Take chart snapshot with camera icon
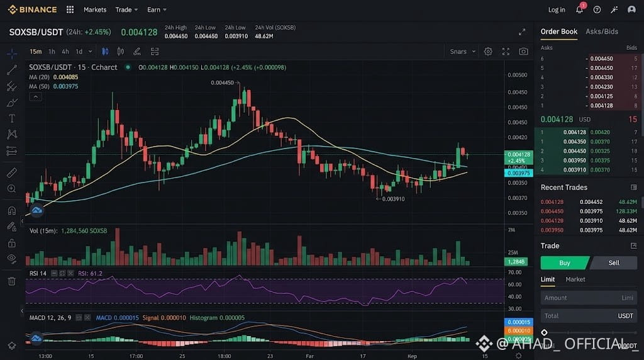This screenshot has width=644, height=360. (523, 52)
